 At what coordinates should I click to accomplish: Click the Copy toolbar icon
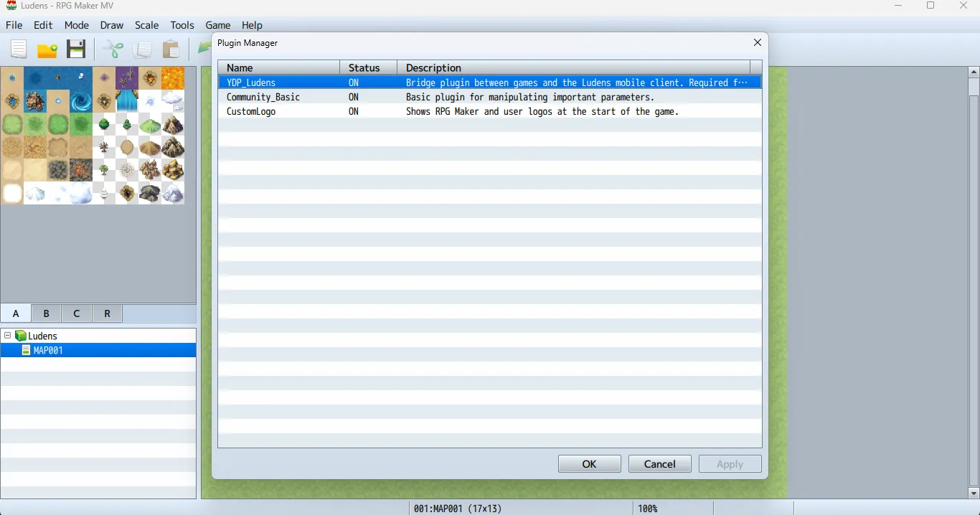coord(142,49)
